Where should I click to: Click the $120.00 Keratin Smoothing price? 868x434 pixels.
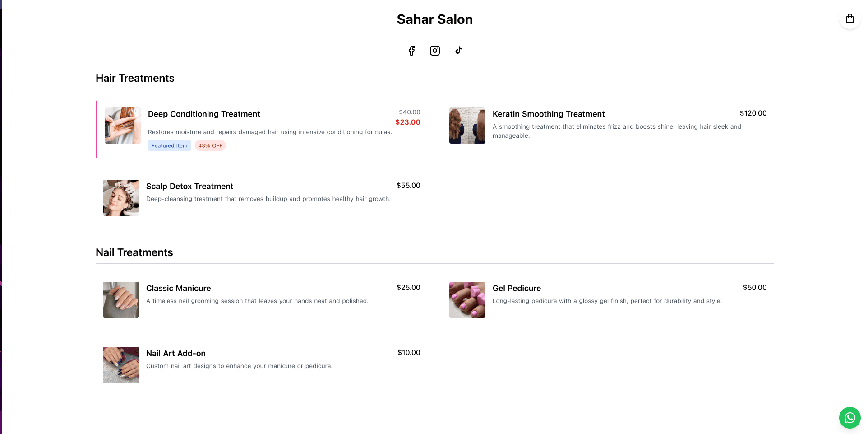tap(753, 113)
